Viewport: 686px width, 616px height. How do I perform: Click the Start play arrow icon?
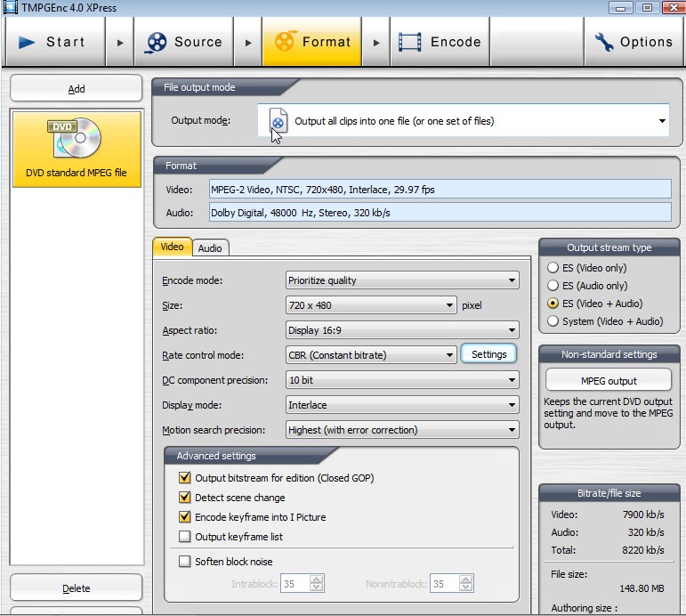tap(26, 42)
